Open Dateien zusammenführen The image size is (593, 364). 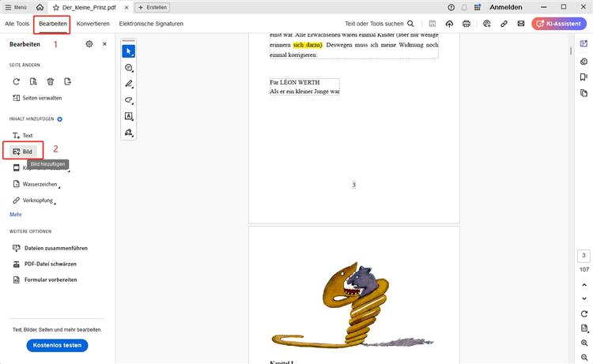[x=50, y=248]
